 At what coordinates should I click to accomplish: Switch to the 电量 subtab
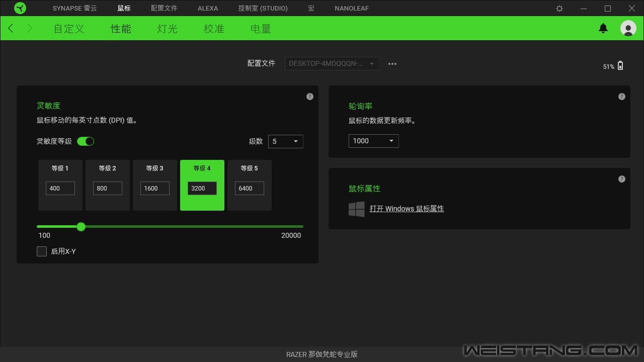261,29
